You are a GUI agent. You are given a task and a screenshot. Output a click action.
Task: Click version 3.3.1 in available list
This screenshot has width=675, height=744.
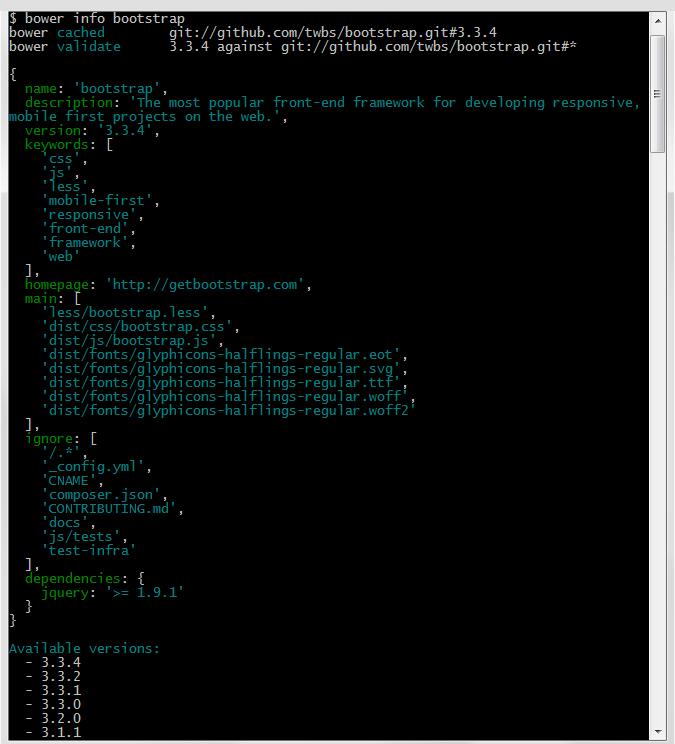61,690
